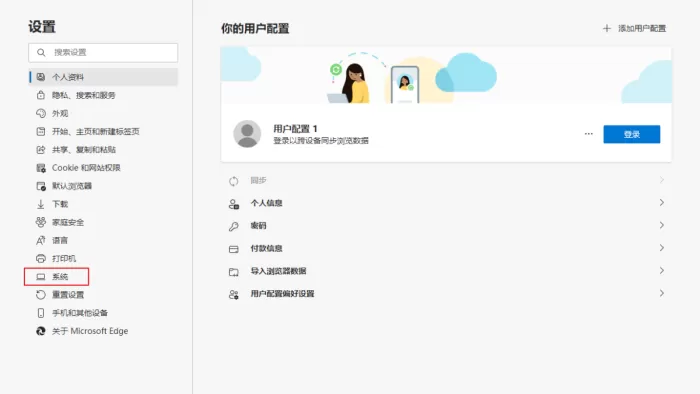Expand the 导入浏览器数据 row chevron

coord(662,270)
